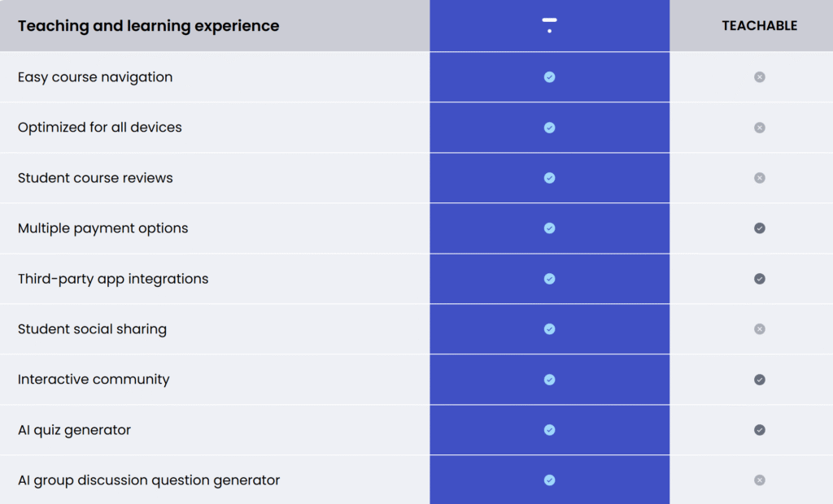Click the blue checkmark for Student course reviews

coord(549,178)
